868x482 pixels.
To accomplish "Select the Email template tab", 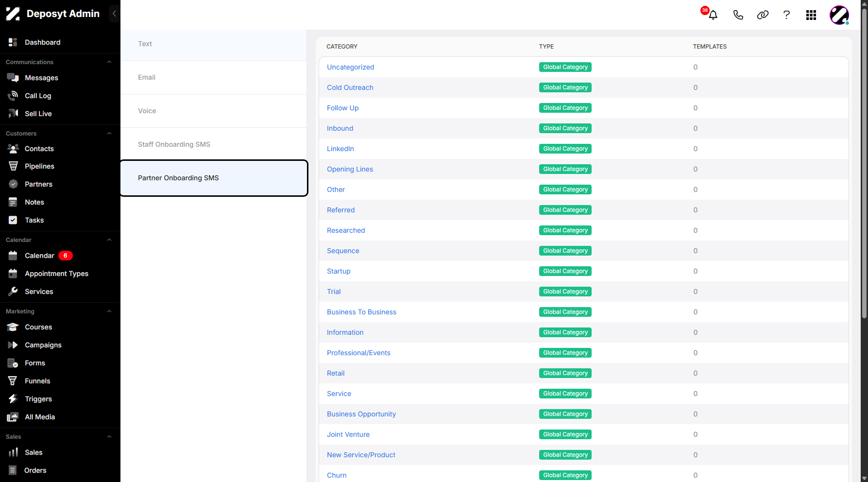I will [214, 77].
